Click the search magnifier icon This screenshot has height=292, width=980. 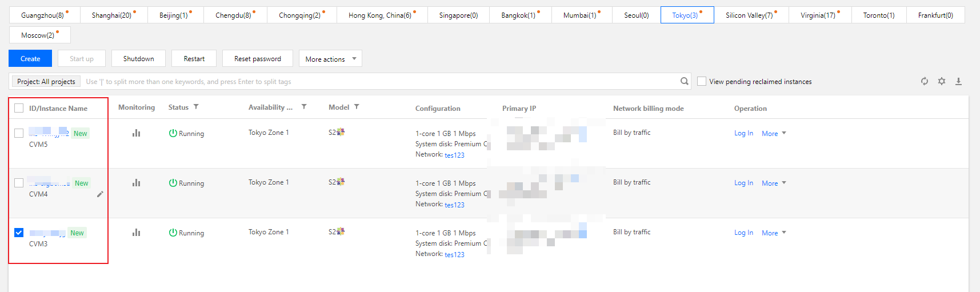(x=684, y=81)
